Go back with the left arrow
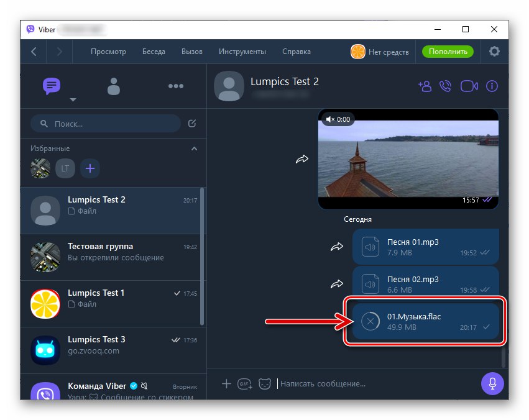 pos(34,52)
